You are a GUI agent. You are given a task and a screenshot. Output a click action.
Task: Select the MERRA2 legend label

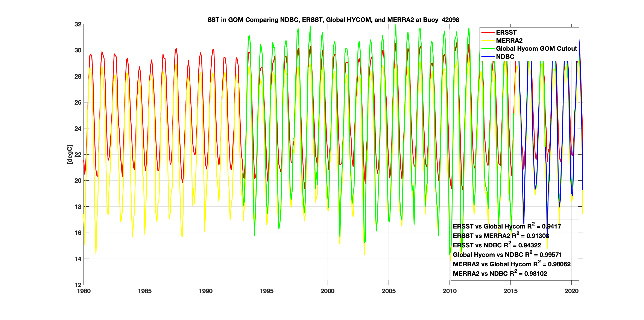click(x=509, y=41)
